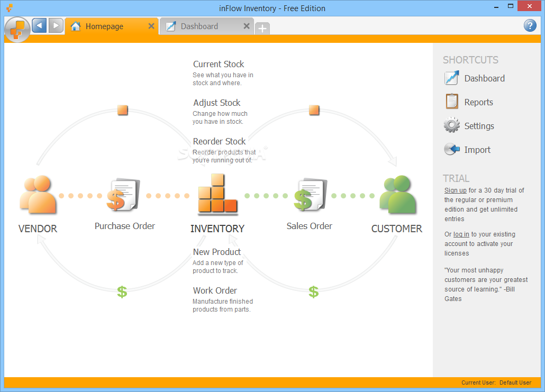The height and width of the screenshot is (392, 545).
Task: Click the window title inFlow Inventory - Free Edition
Action: [272, 8]
